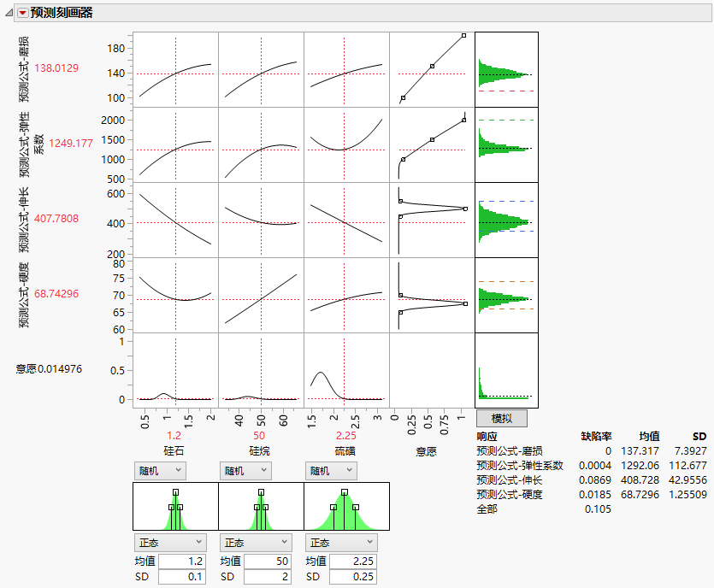Open the 随机 dropdown under 硅烷

pyautogui.click(x=246, y=470)
